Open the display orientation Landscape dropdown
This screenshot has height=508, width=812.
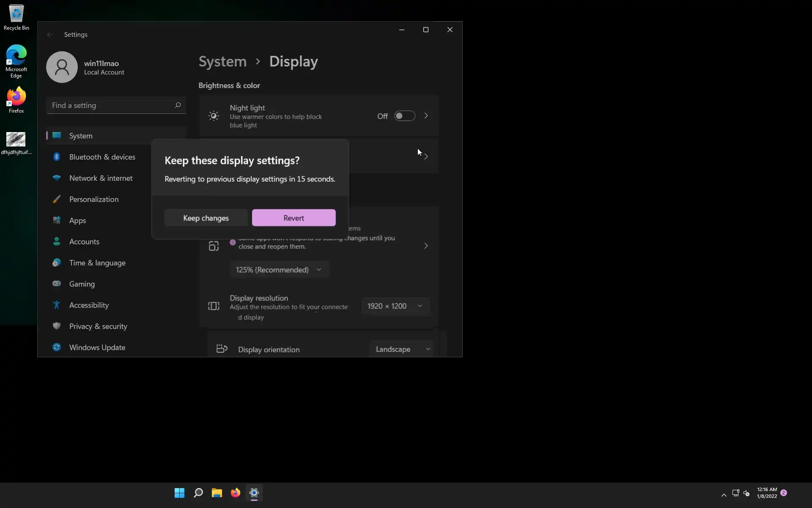(402, 349)
